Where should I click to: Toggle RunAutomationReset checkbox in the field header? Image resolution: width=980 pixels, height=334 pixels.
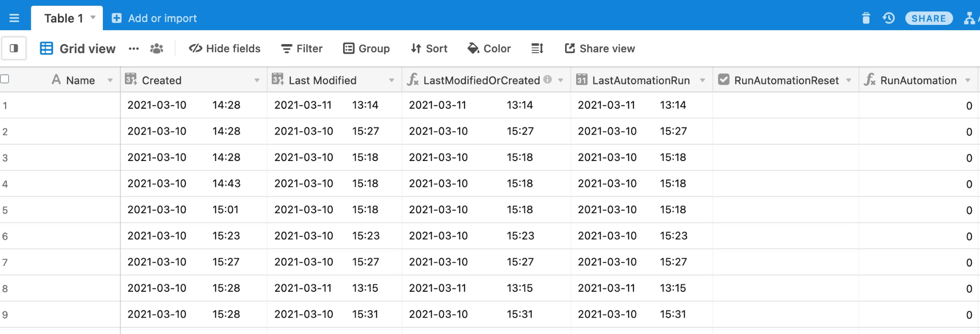724,80
